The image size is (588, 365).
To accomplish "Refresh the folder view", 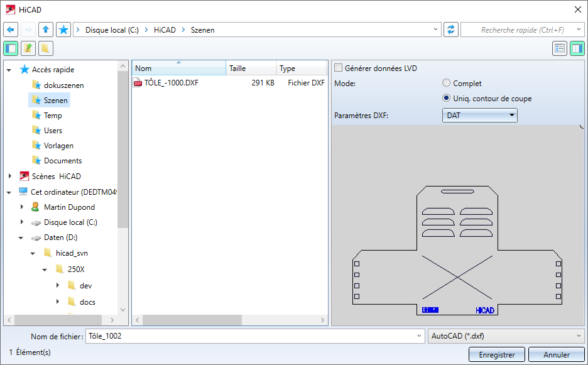I will click(451, 30).
